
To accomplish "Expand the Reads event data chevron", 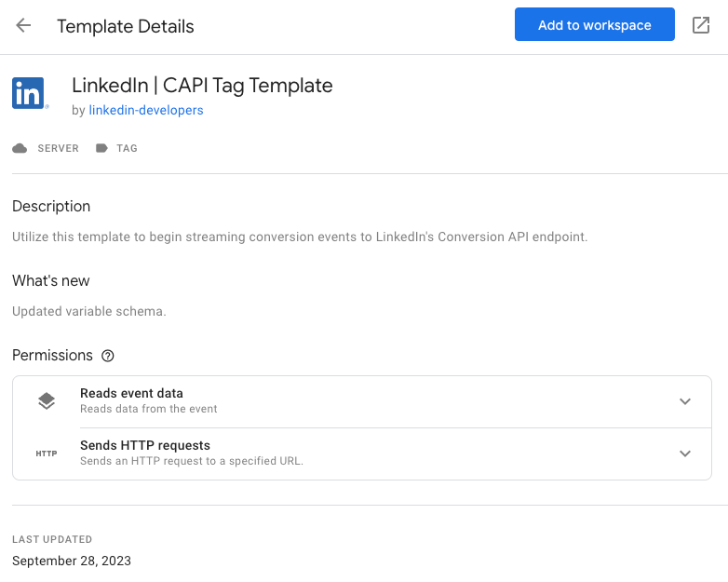I will click(685, 401).
